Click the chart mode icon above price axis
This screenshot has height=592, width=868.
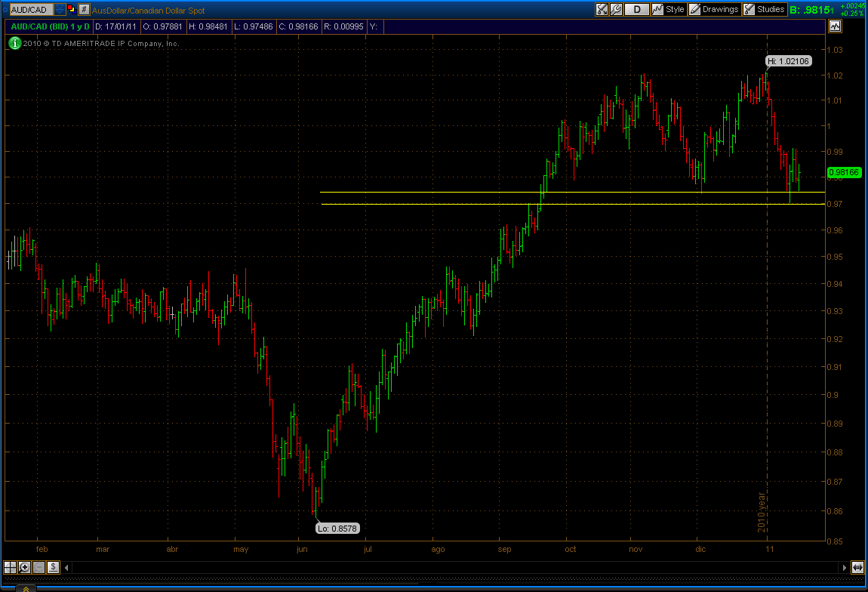[835, 26]
